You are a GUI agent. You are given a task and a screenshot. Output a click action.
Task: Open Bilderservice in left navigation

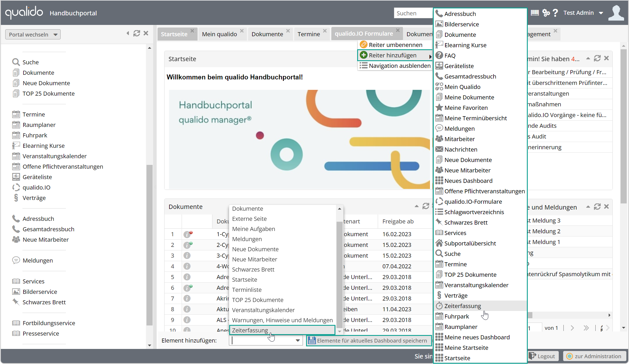pyautogui.click(x=40, y=292)
